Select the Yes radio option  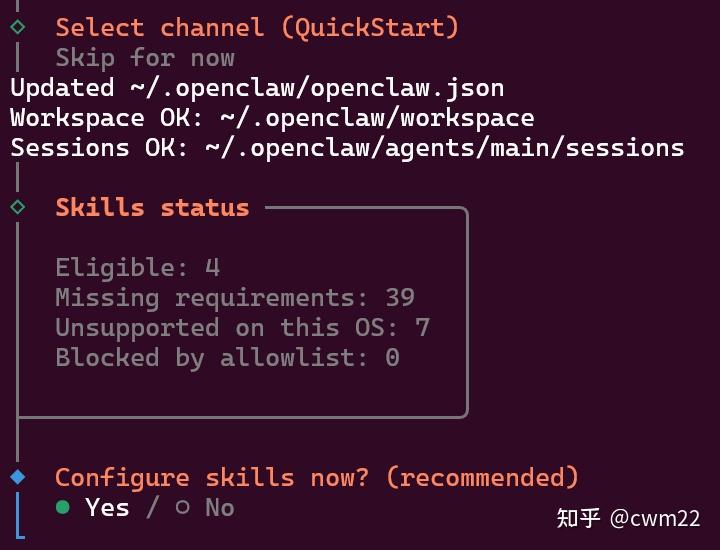107,508
